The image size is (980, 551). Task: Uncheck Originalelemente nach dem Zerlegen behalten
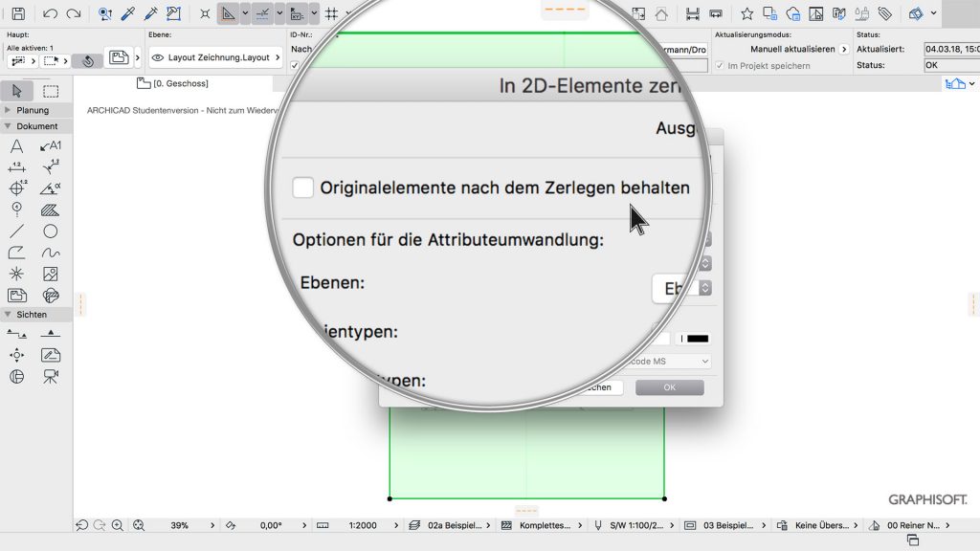click(302, 187)
